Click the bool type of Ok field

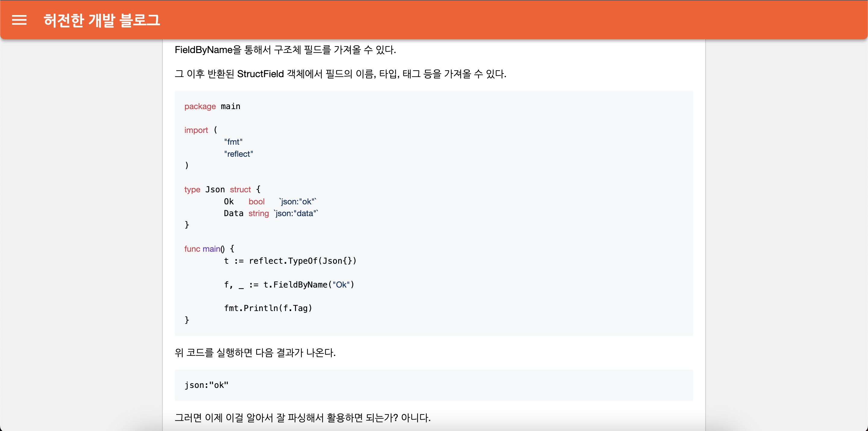pos(256,202)
